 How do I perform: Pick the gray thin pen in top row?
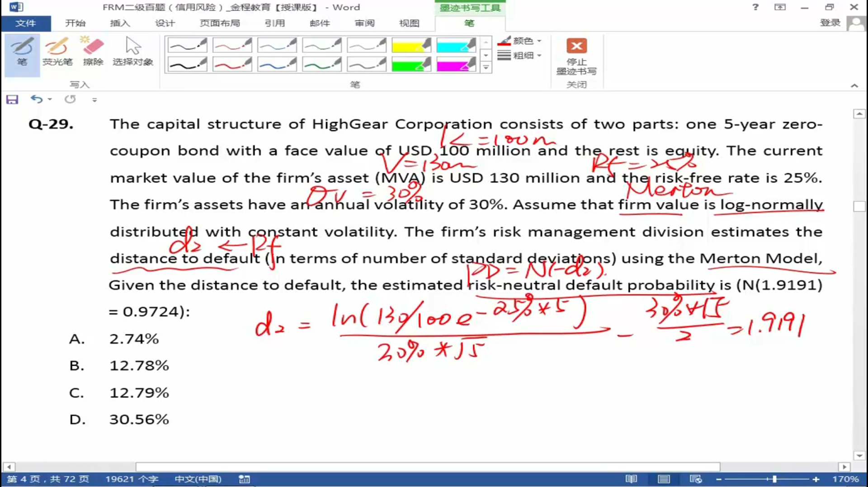pyautogui.click(x=366, y=45)
